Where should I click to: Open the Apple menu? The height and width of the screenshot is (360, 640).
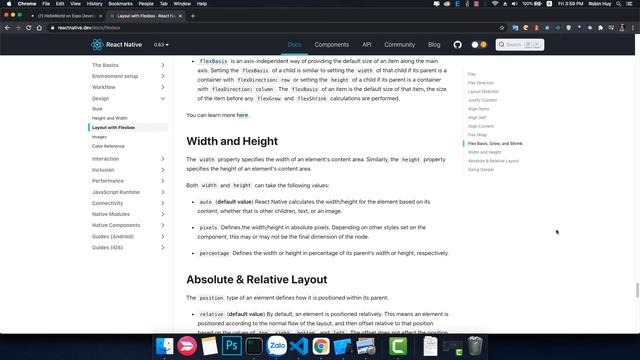coord(9,4)
